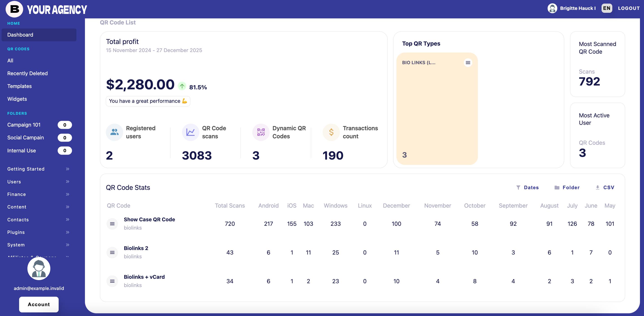
Task: Expand the System section
Action: coord(16,245)
